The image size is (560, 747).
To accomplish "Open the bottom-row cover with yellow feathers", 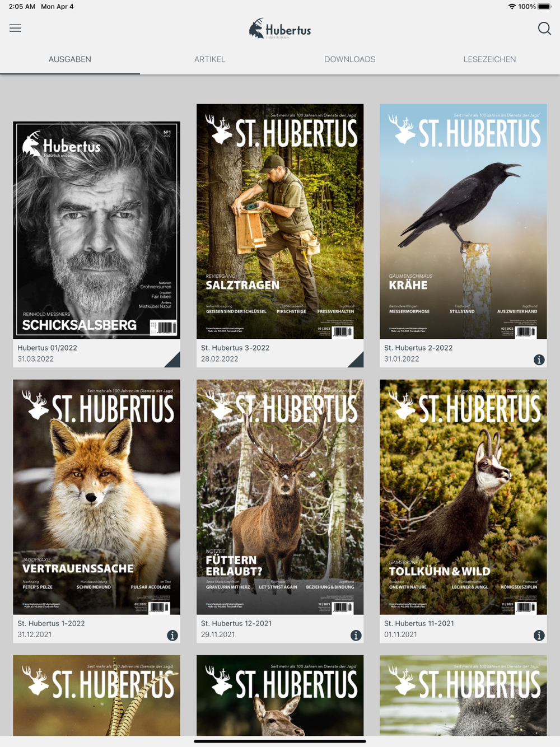I will pyautogui.click(x=97, y=695).
